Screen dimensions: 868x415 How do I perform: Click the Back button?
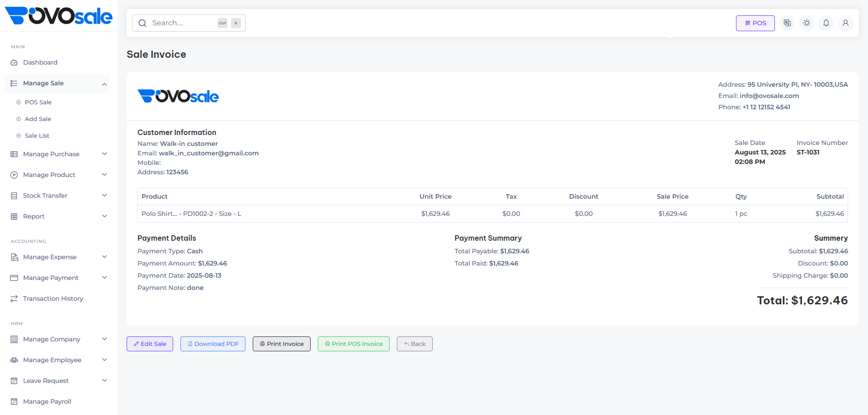(415, 344)
